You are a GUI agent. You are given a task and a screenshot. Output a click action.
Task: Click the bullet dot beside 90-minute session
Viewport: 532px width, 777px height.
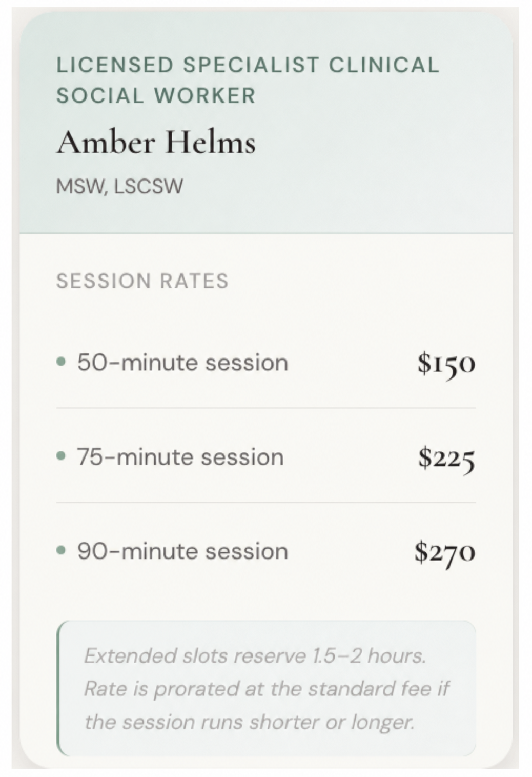(61, 551)
